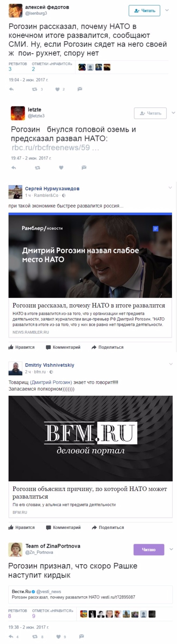Open post options for Dmitriy Vishnivetskiy

click(171, 364)
